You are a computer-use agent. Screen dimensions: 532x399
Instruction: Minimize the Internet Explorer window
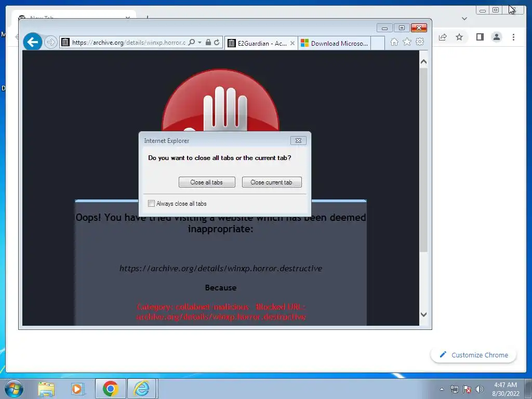(x=384, y=28)
